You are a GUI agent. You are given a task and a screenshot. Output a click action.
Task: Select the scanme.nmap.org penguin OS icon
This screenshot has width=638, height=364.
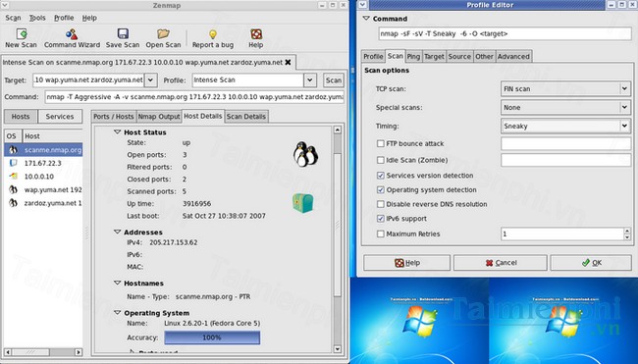[x=13, y=150]
